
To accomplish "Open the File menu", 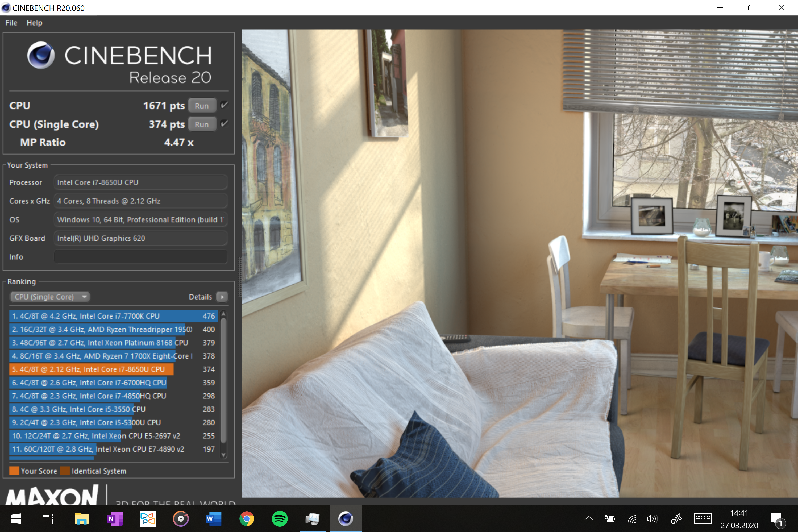I will click(x=11, y=23).
